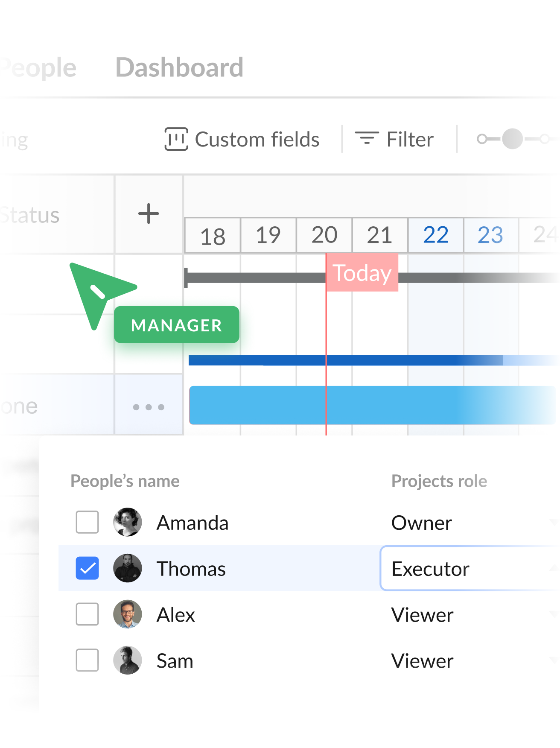
Task: Uncheck the Thomas checkbox
Action: [87, 568]
